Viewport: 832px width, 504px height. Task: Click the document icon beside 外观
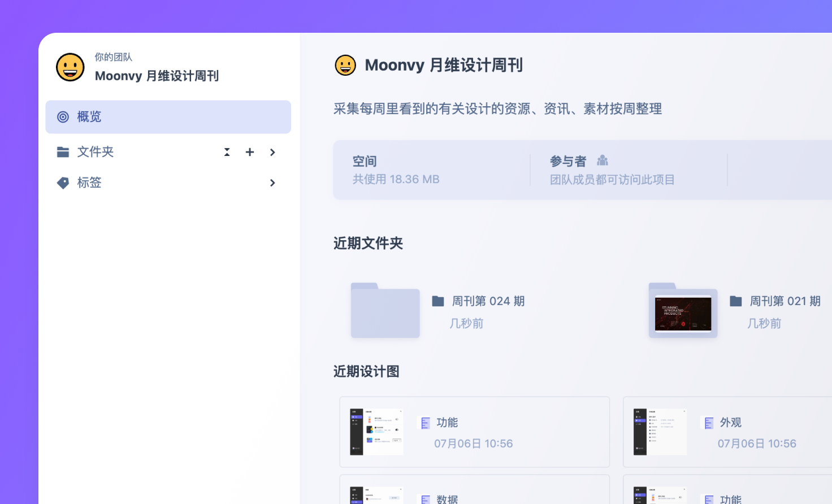708,423
